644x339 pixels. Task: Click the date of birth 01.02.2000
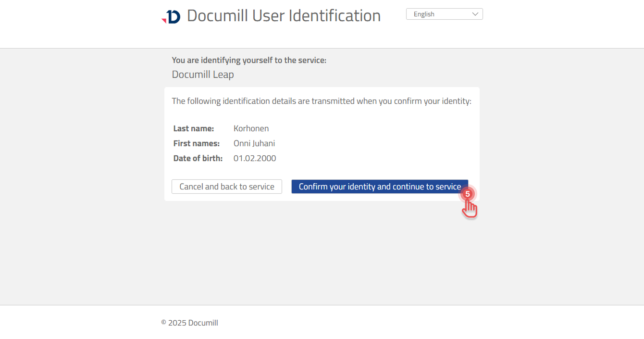tap(255, 158)
